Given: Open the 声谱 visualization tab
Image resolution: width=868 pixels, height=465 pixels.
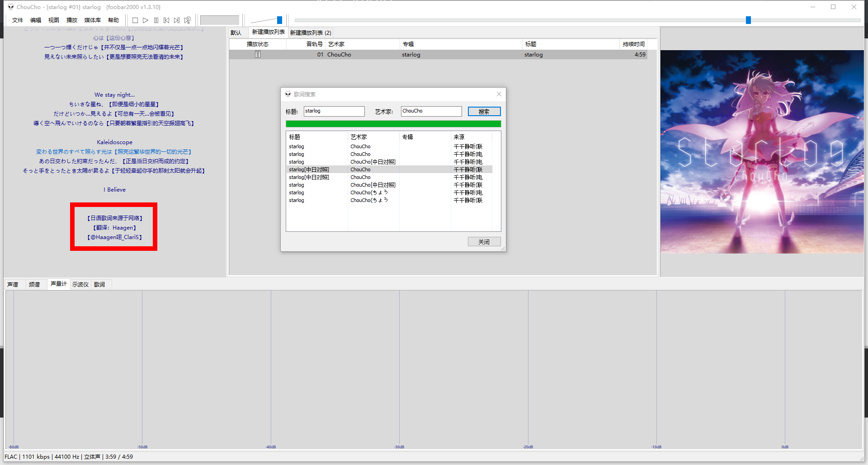Looking at the screenshot, I should pyautogui.click(x=13, y=284).
